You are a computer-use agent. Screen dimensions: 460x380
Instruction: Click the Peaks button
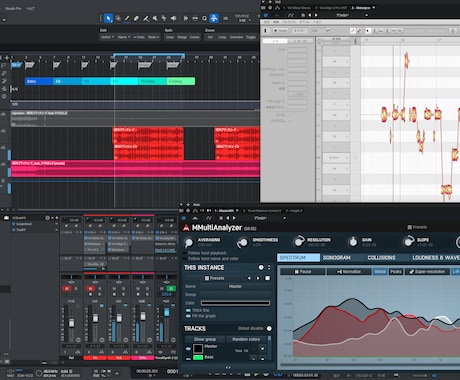[396, 272]
